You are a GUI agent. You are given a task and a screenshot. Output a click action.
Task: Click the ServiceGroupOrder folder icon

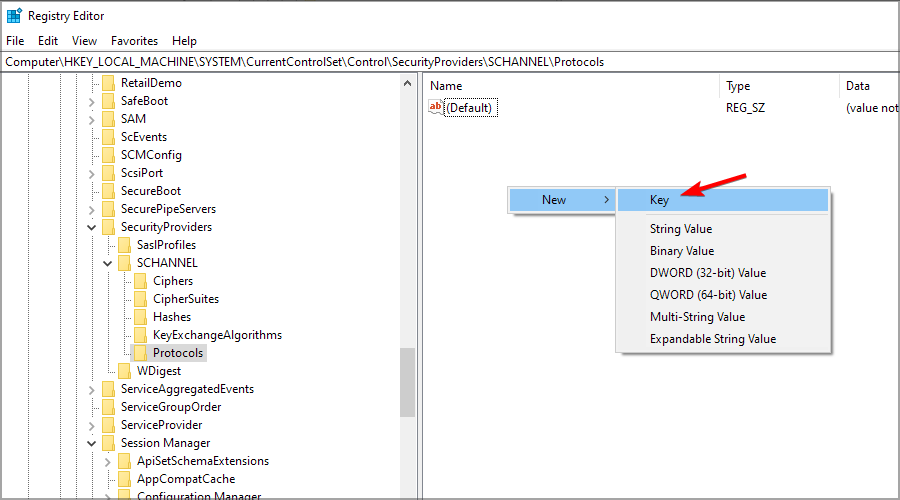point(108,407)
